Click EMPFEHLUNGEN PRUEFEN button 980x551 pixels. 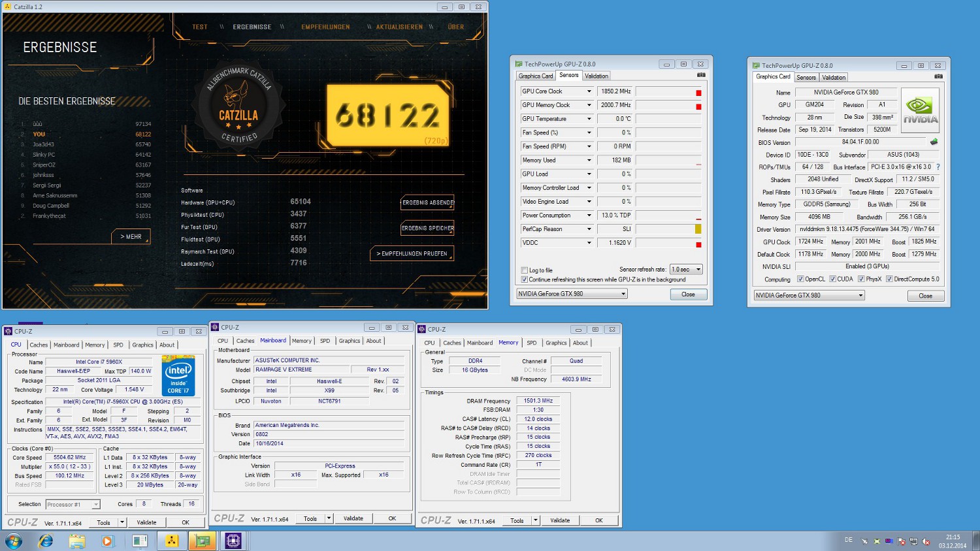point(412,253)
